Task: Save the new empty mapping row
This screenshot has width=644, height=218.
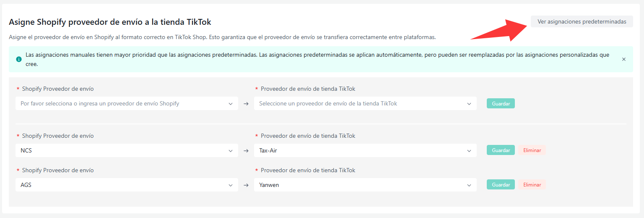Action: coord(500,103)
